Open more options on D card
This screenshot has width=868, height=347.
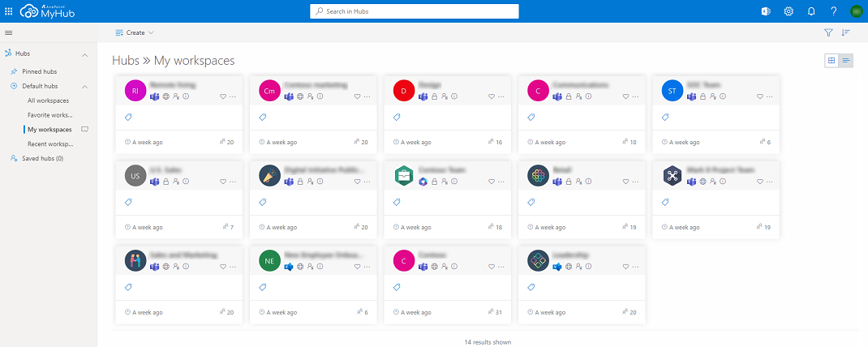pos(501,96)
